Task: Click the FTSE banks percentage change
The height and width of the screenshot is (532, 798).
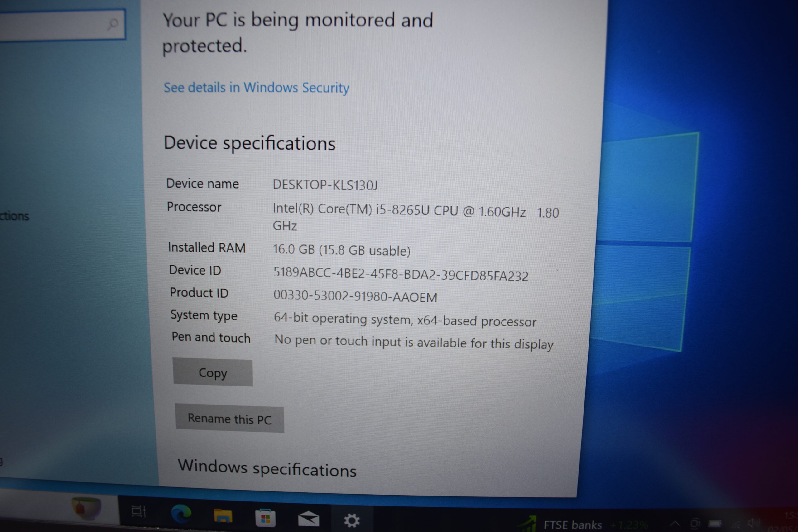Action: coord(629,525)
